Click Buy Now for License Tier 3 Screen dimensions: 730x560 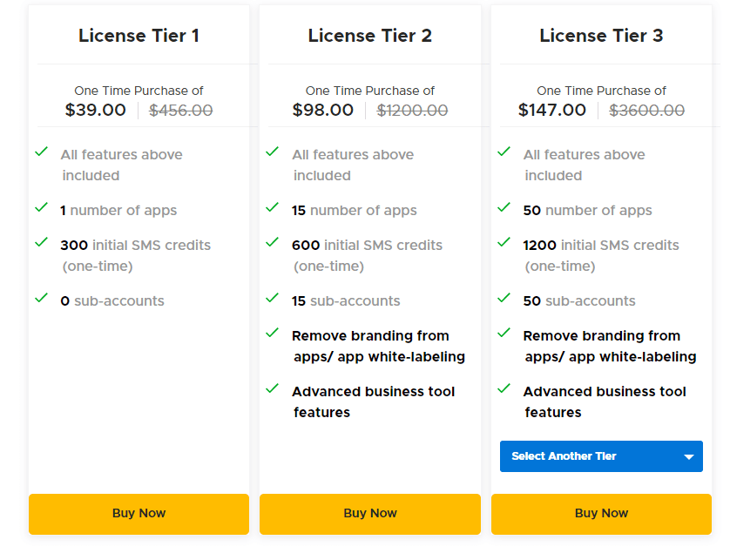[x=601, y=514]
